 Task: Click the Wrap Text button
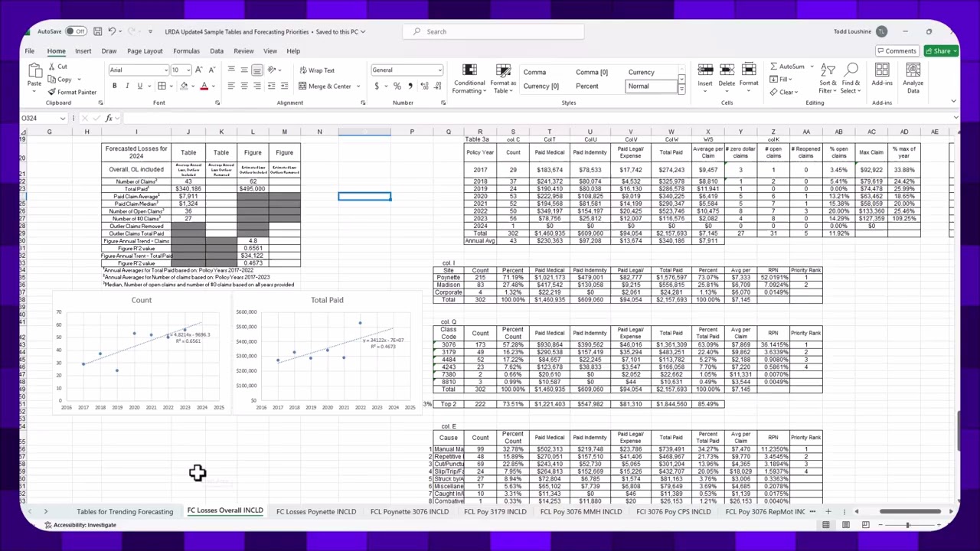pyautogui.click(x=317, y=70)
